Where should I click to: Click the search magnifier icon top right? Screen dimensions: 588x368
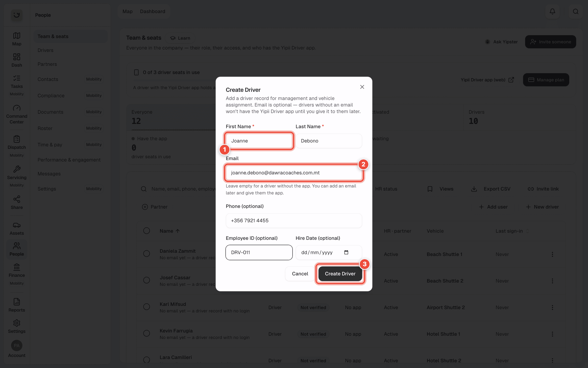coord(575,11)
